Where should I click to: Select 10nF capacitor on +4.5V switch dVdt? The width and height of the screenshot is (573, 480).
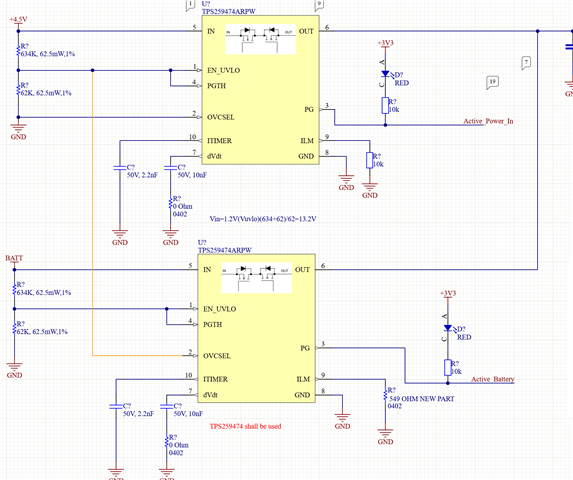170,168
